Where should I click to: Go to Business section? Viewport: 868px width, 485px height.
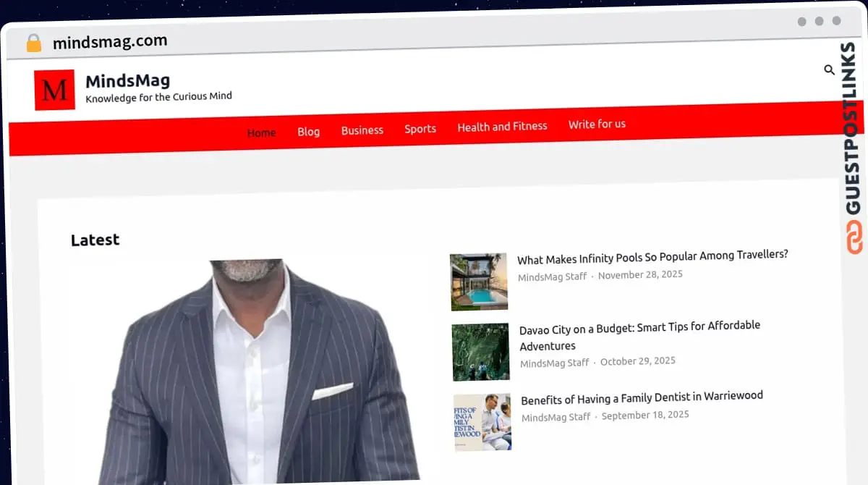click(362, 130)
